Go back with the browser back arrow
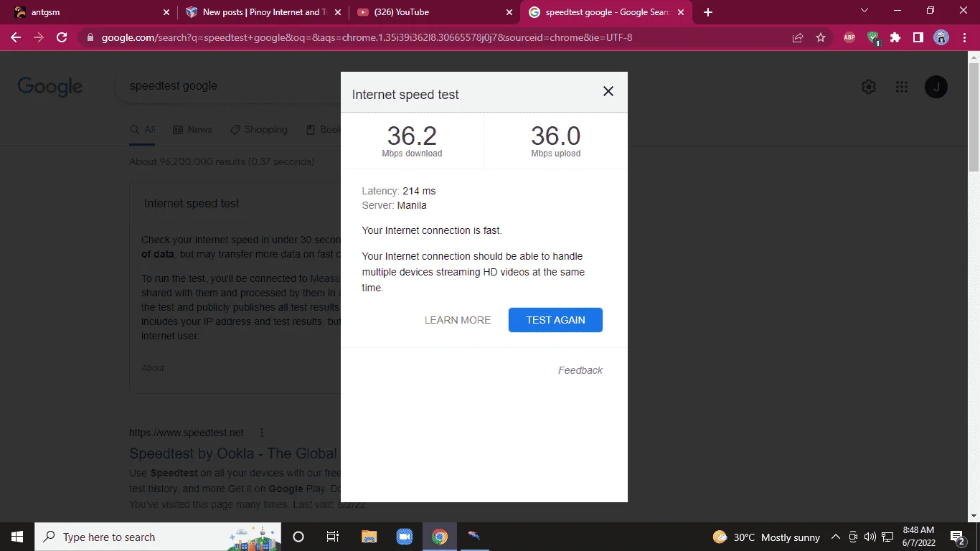 (x=16, y=37)
